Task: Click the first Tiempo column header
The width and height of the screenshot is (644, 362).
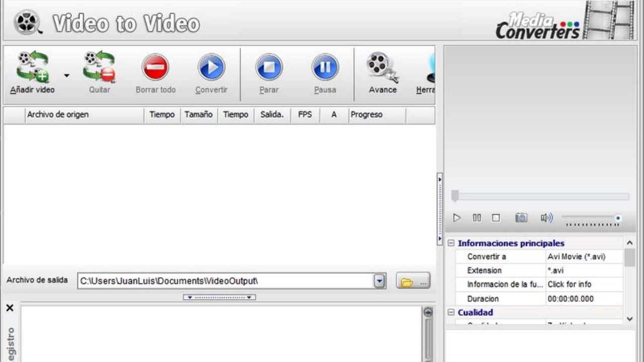Action: (162, 115)
